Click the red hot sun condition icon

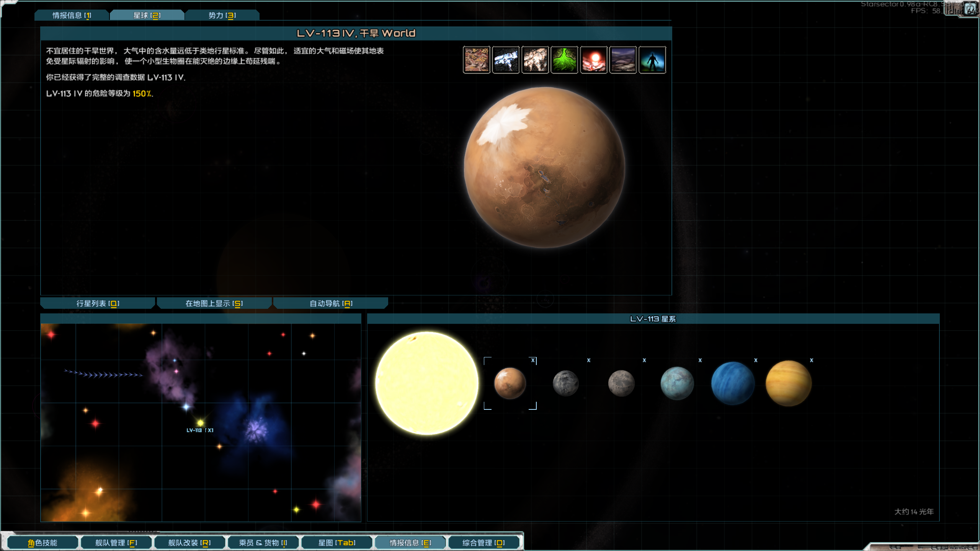pyautogui.click(x=594, y=60)
